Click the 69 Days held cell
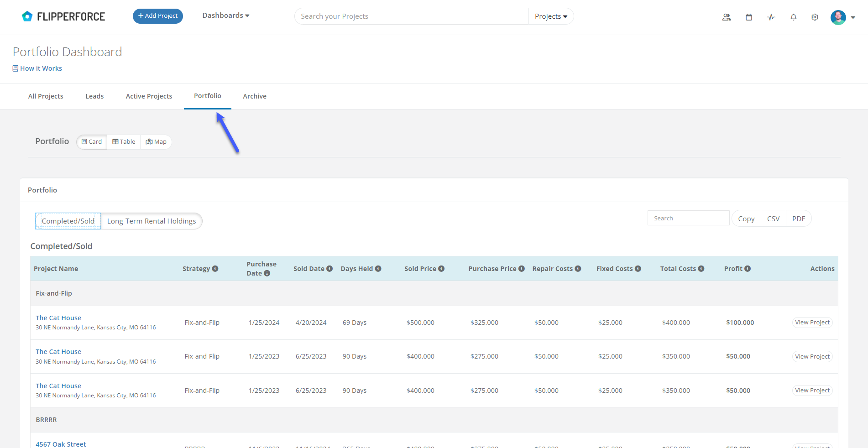This screenshot has height=448, width=868. click(355, 323)
